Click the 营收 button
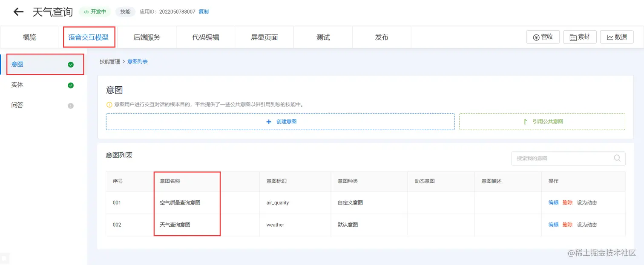Viewport: 644px width, 265px height. pyautogui.click(x=543, y=37)
